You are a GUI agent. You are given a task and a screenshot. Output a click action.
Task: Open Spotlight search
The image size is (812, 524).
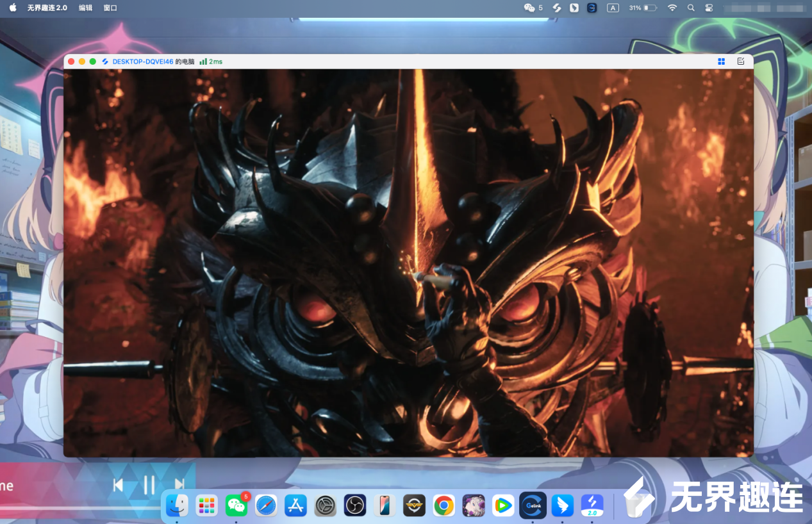pos(691,8)
